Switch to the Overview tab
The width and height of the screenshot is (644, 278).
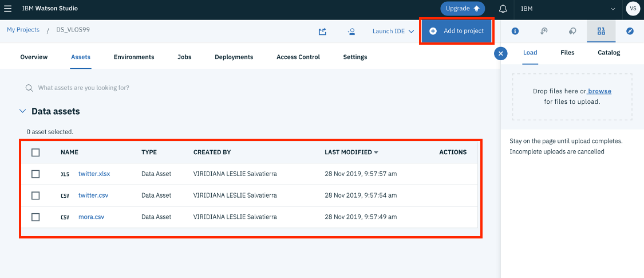click(34, 57)
